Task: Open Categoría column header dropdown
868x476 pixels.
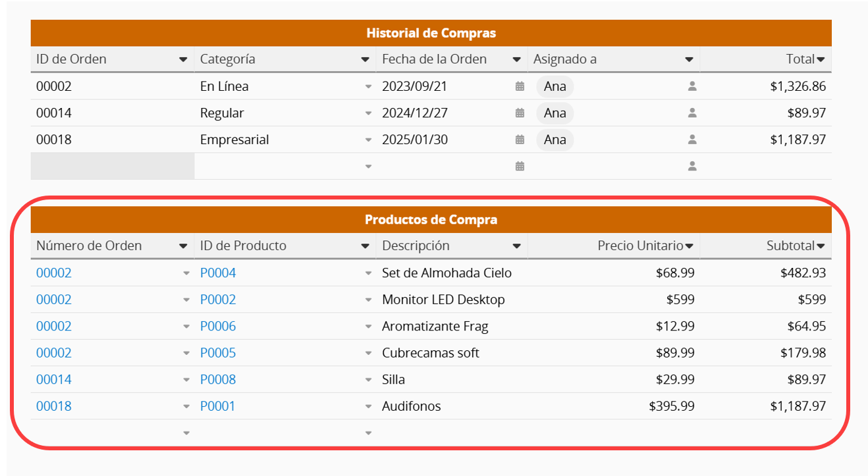Action: point(365,60)
